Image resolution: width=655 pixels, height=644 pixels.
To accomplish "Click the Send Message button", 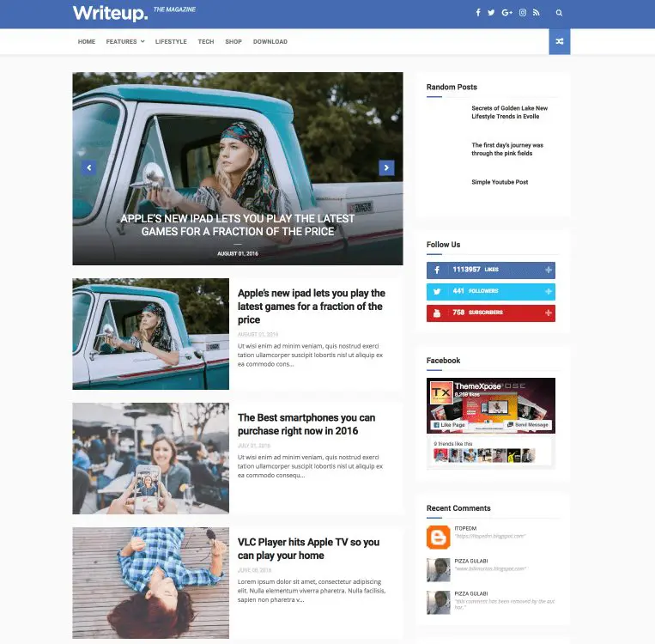I will tap(528, 425).
